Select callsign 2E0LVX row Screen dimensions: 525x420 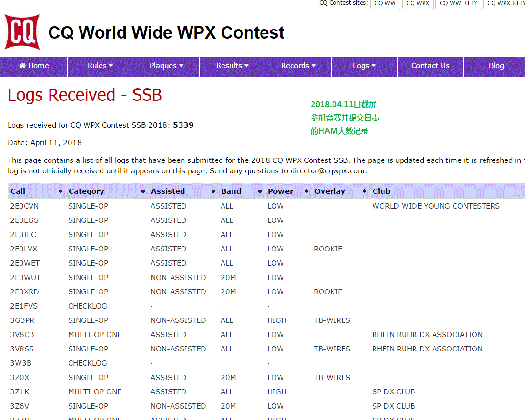coord(24,249)
